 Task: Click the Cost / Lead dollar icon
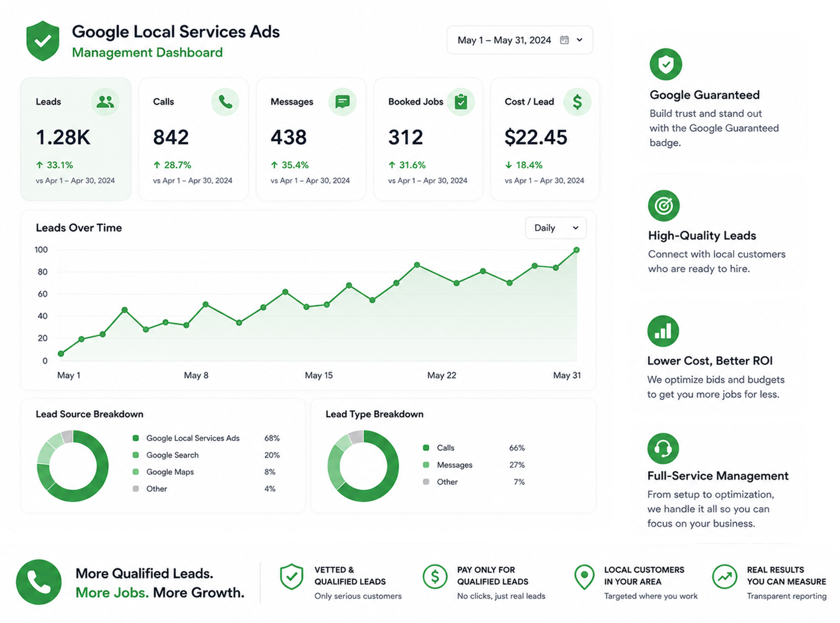click(577, 101)
